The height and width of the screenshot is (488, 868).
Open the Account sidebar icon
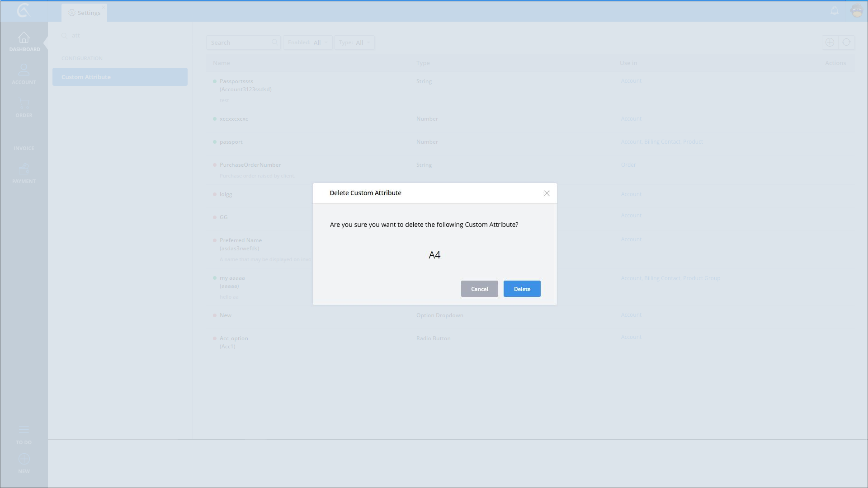tap(24, 70)
